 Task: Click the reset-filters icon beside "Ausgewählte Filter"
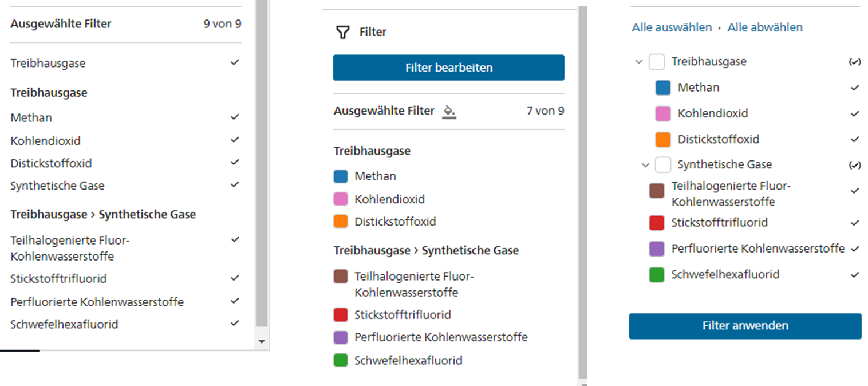click(449, 112)
